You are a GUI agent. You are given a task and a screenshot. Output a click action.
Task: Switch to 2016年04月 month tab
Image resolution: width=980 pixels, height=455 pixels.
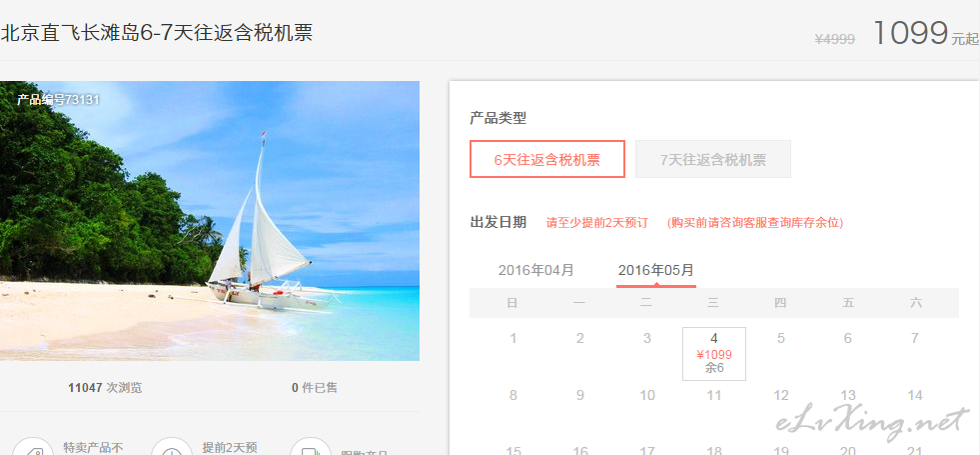click(x=535, y=270)
